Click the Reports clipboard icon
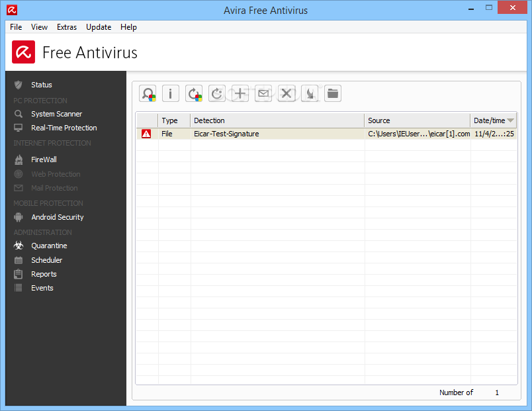The width and height of the screenshot is (532, 411). pos(19,274)
